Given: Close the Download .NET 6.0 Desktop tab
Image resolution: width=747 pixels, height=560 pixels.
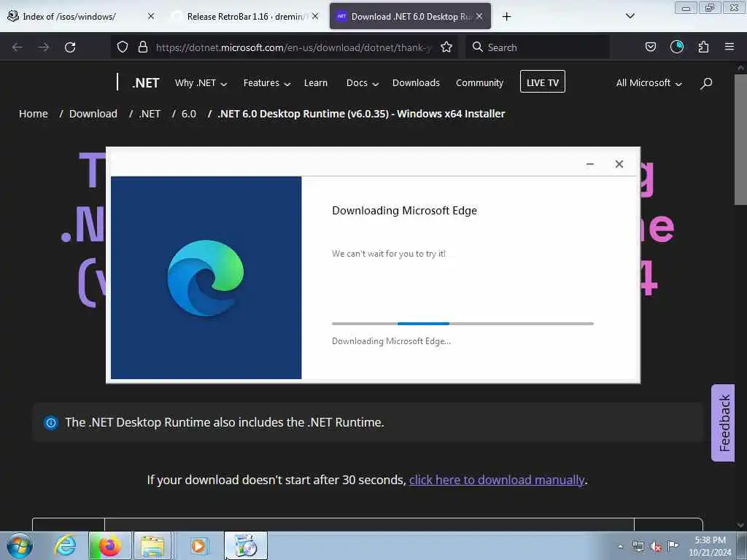Looking at the screenshot, I should pyautogui.click(x=479, y=16).
